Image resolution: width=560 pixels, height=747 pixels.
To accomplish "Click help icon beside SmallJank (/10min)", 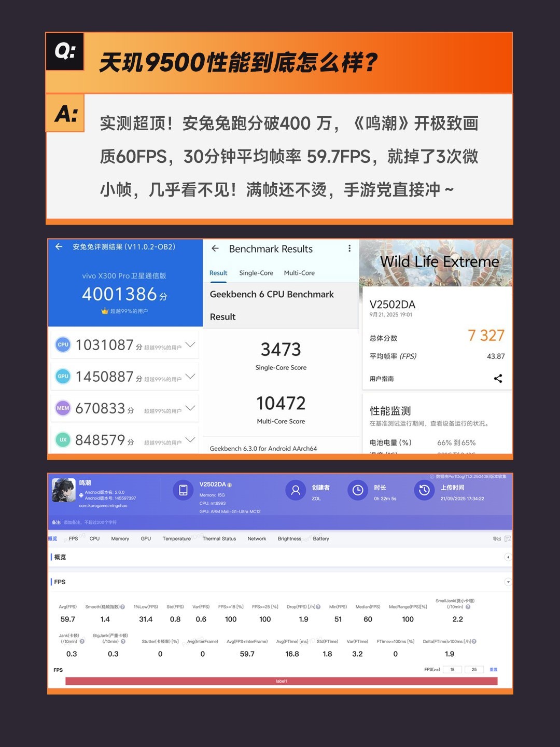I will click(468, 606).
